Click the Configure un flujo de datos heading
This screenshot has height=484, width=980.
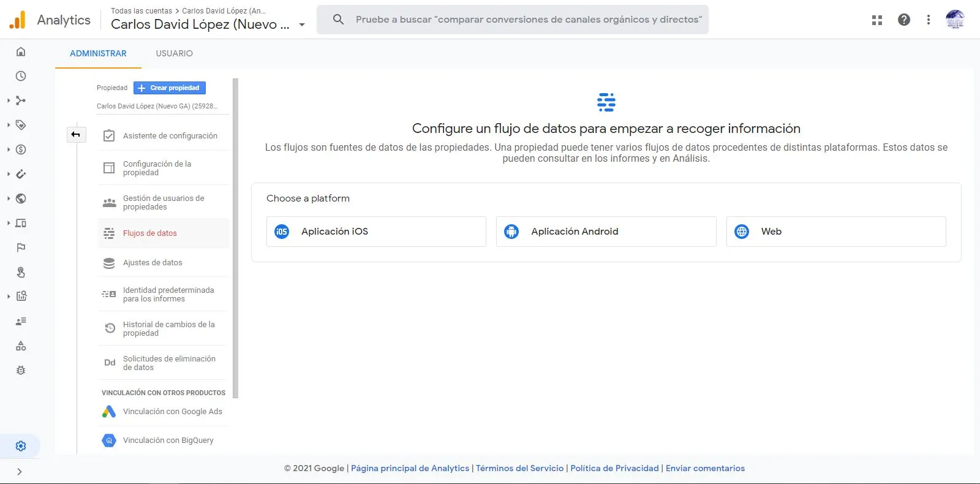coord(606,129)
